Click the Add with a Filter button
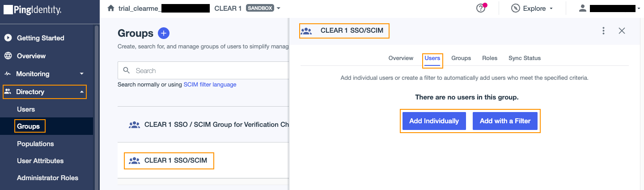The image size is (644, 190). click(x=505, y=121)
